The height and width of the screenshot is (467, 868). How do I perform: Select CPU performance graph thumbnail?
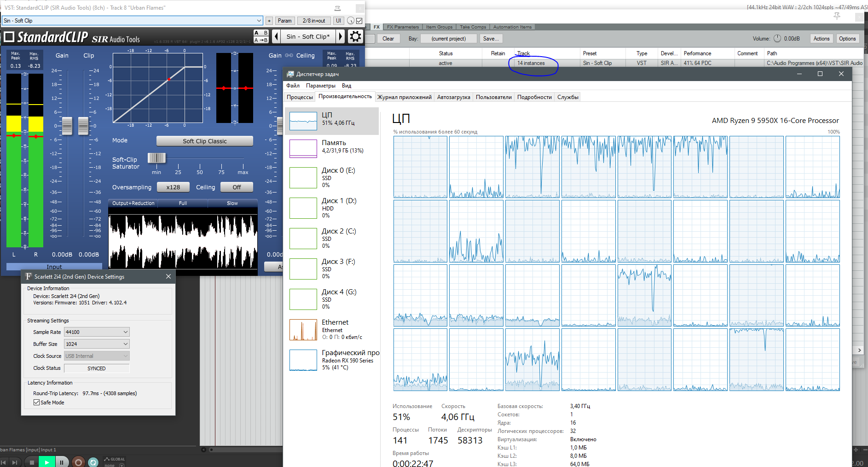click(x=303, y=121)
